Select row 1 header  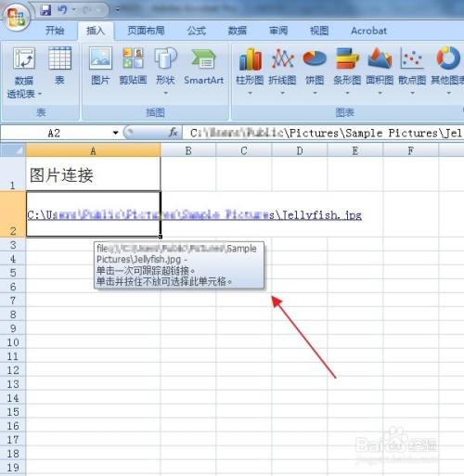click(x=13, y=174)
